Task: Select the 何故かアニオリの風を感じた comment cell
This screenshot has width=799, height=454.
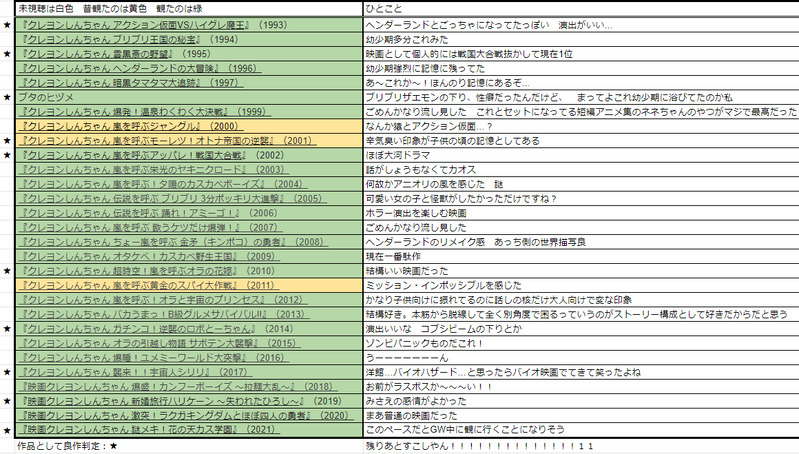Action: click(581, 184)
